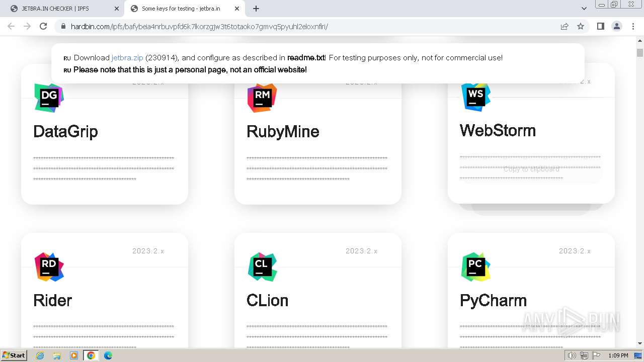Close the 'Some keys for testing' tab
Image resolution: width=644 pixels, height=362 pixels.
point(237,9)
